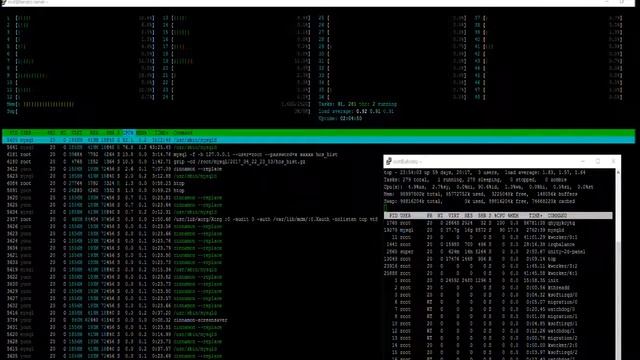The width and height of the screenshot is (640, 360).
Task: Click the Command column header in htop
Action: pos(183,133)
